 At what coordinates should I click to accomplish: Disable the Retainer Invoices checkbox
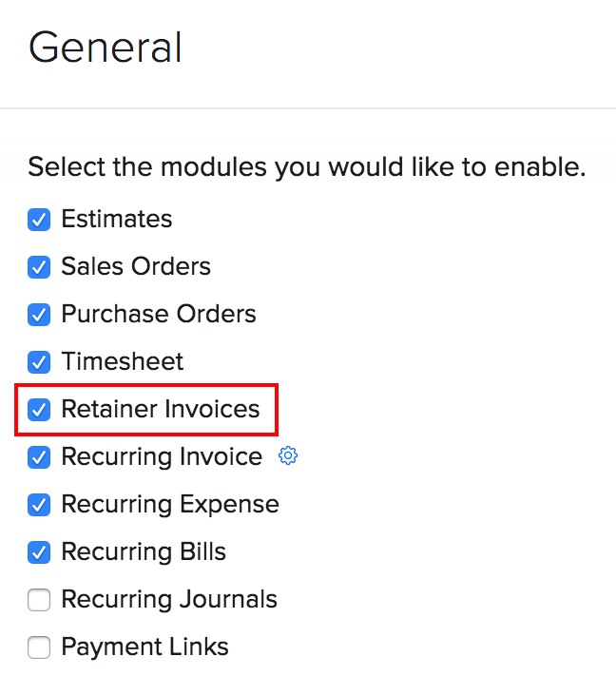click(39, 410)
